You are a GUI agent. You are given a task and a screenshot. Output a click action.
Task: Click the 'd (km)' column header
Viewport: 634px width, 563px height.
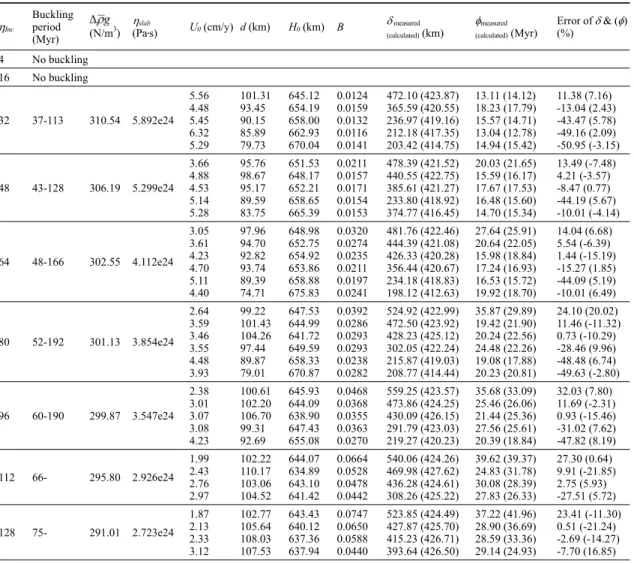point(255,28)
